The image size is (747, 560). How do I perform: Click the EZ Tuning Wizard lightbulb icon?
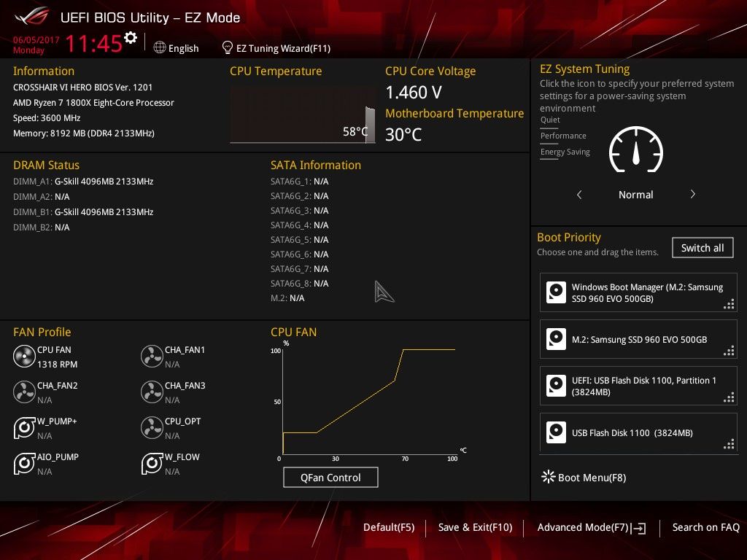(x=228, y=47)
